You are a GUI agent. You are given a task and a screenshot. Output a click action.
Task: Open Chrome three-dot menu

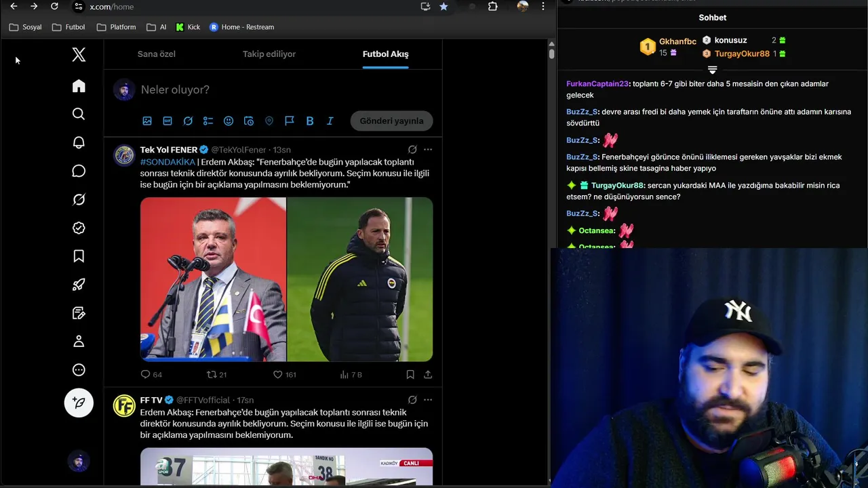tap(542, 6)
